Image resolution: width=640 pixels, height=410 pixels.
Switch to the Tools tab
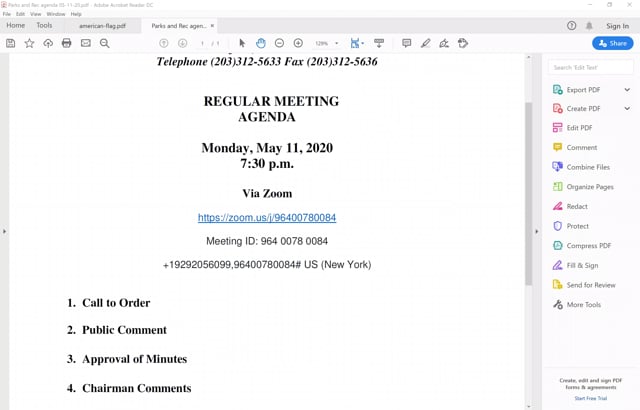pos(44,25)
